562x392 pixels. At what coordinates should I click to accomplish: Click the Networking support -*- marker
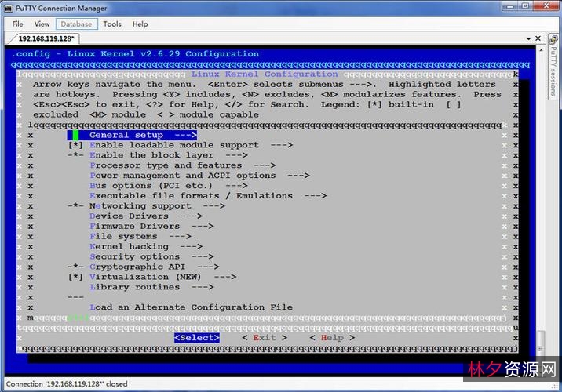tap(75, 205)
